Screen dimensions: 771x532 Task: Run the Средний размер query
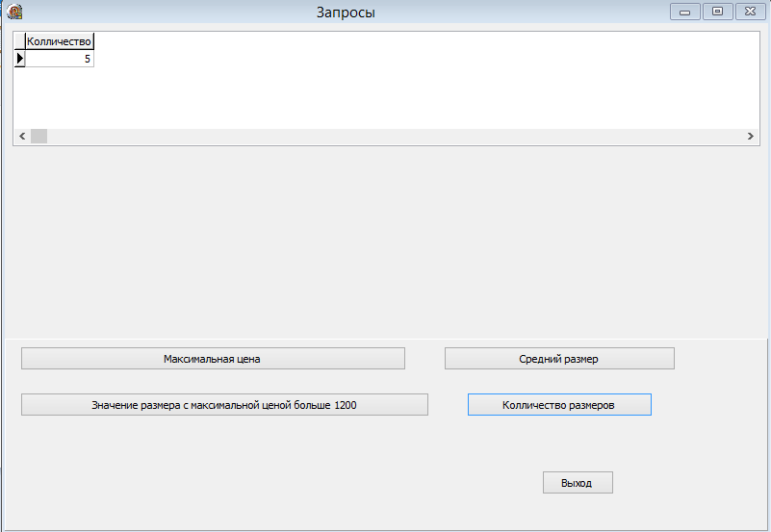pos(559,359)
